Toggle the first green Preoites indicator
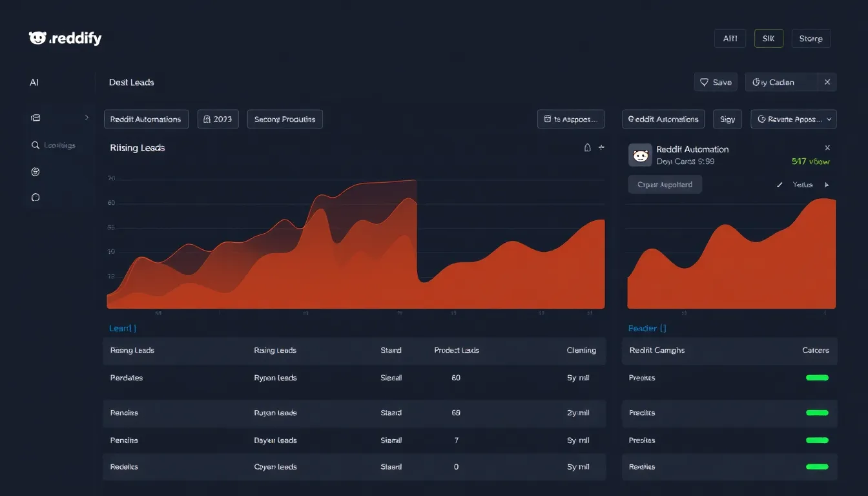Image resolution: width=868 pixels, height=496 pixels. pos(817,377)
